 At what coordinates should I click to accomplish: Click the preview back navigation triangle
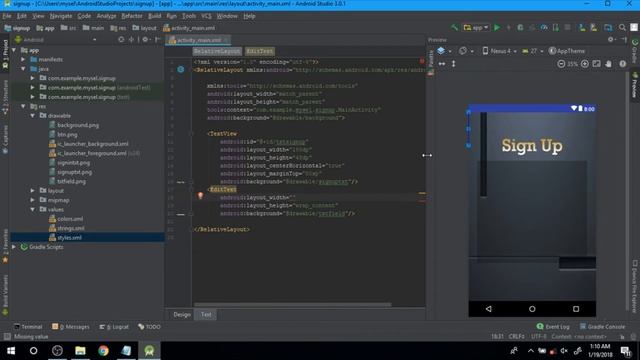coord(489,309)
